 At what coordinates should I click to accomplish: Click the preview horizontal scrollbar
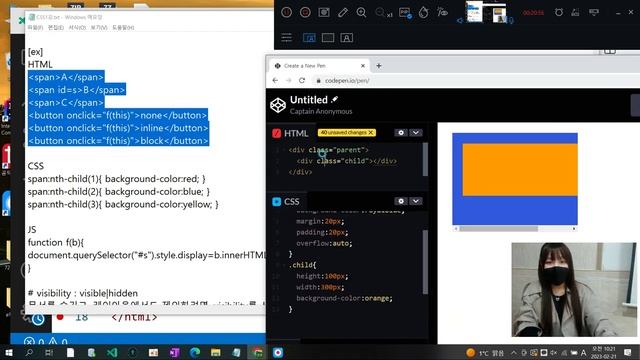pos(498,229)
